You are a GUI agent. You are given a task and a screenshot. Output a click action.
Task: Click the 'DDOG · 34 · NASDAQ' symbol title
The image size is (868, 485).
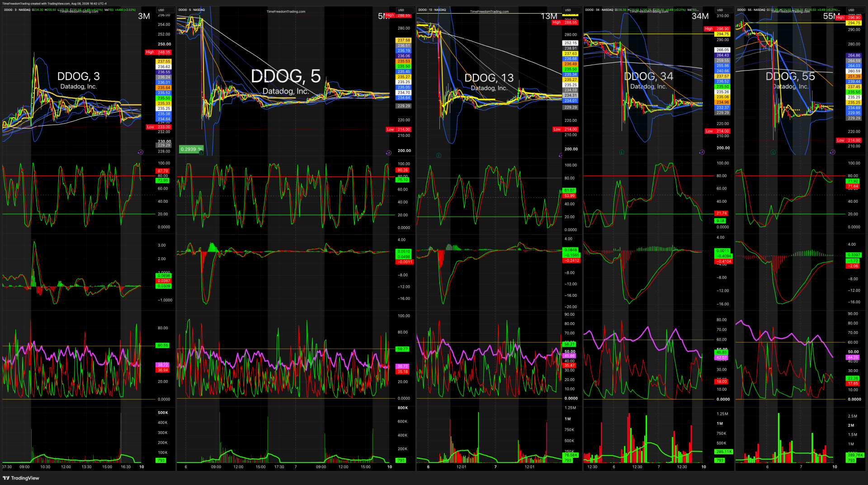tap(599, 10)
